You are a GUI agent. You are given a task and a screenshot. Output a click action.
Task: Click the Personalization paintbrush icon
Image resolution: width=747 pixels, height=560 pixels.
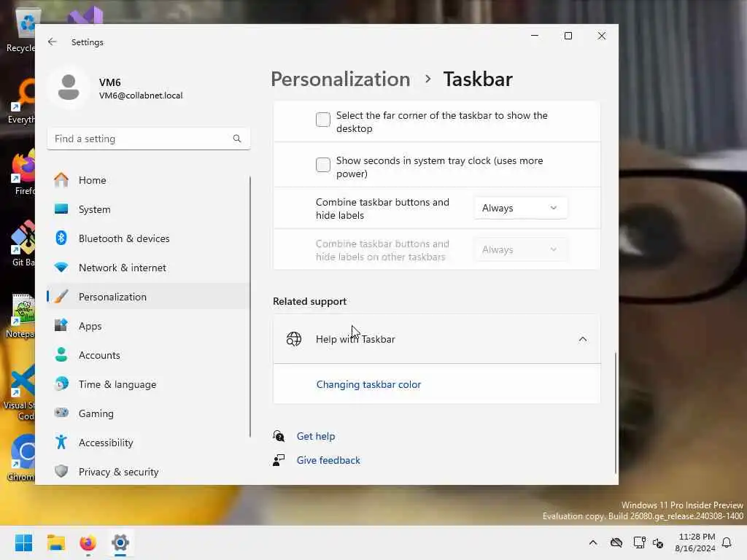pos(61,297)
